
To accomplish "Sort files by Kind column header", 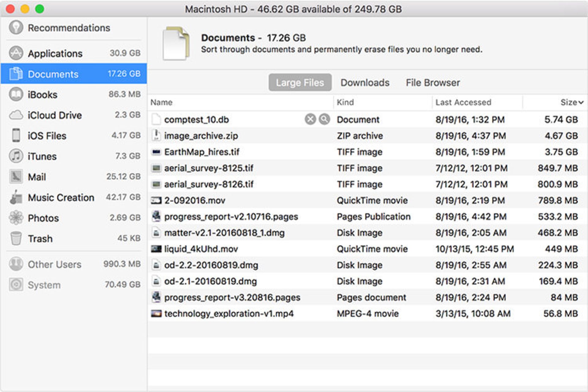I will click(x=345, y=102).
